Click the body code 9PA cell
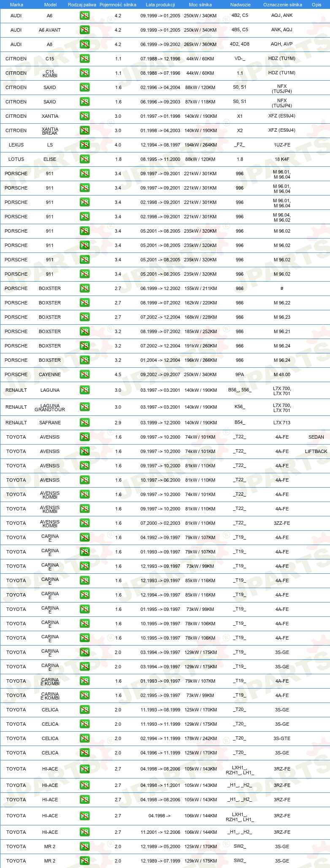Screen dimensions: 330x868 click(x=240, y=374)
